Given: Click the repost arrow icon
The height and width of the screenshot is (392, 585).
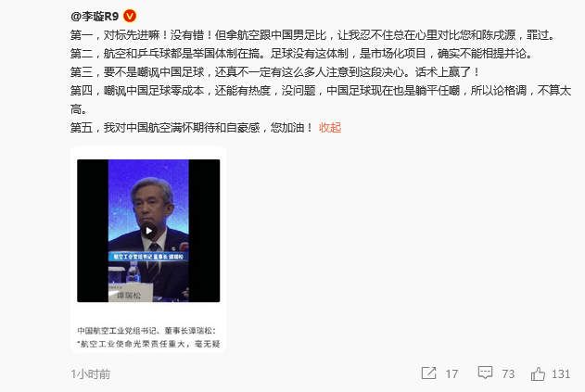Looking at the screenshot, I should click(x=428, y=373).
